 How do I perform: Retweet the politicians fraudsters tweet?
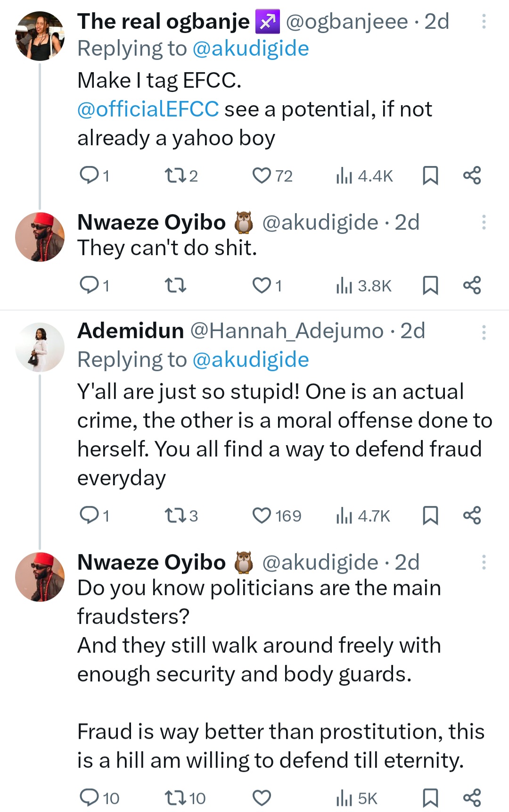click(175, 798)
